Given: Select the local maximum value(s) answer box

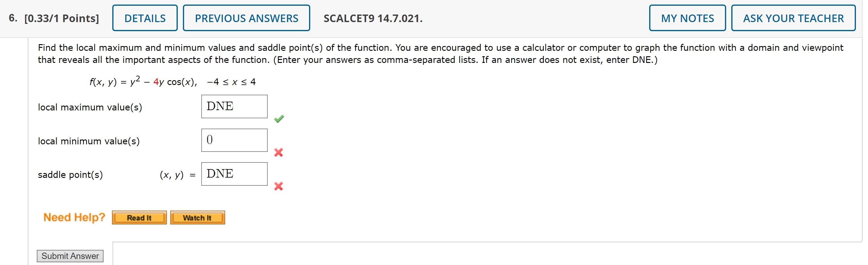Looking at the screenshot, I should click(x=234, y=106).
